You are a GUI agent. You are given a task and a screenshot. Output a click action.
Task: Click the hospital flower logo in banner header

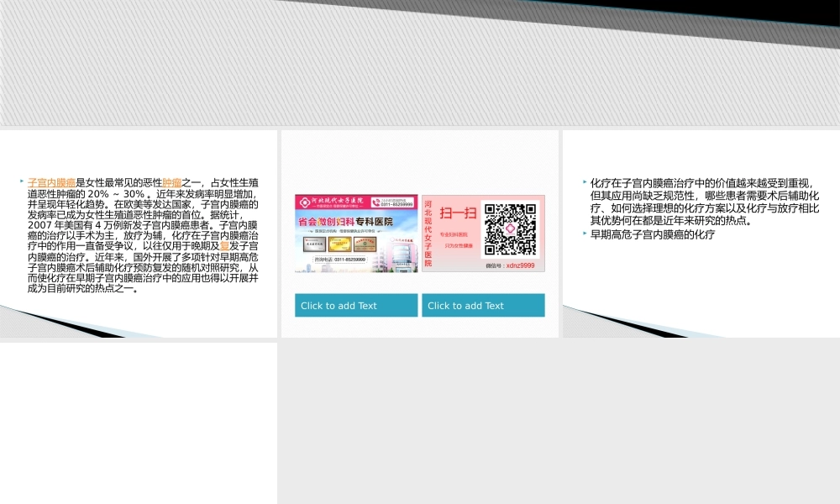click(x=305, y=202)
